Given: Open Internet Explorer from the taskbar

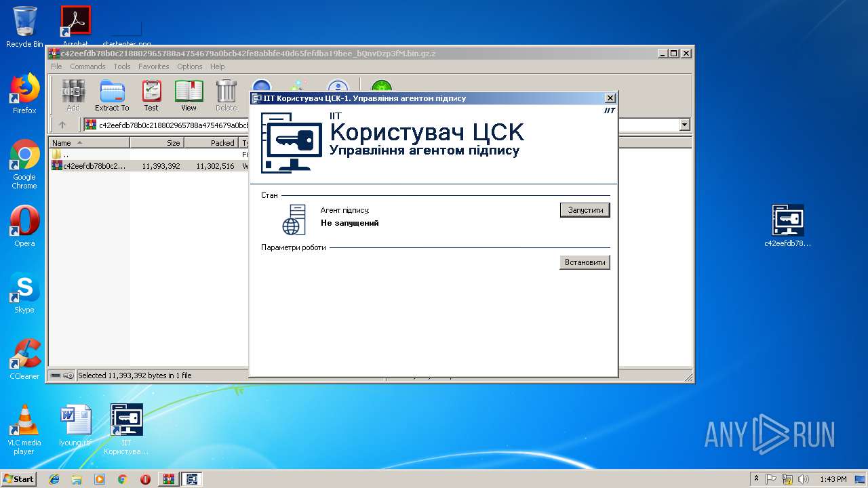Looking at the screenshot, I should tap(54, 479).
